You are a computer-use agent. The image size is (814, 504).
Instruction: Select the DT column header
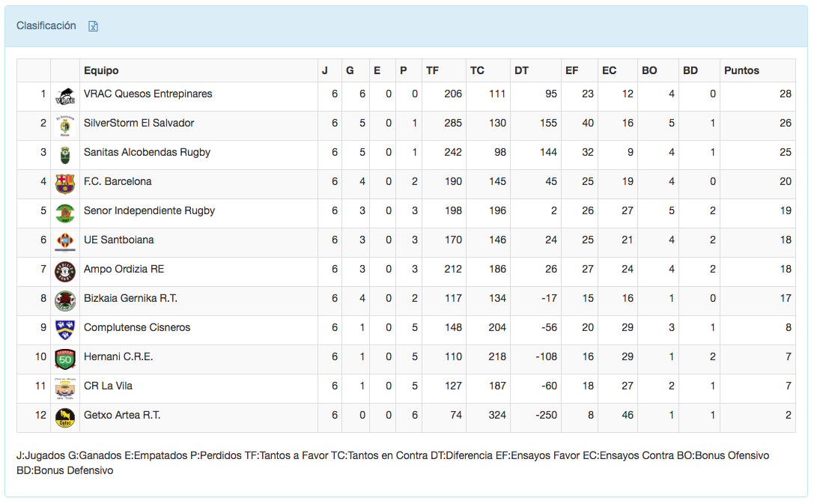click(x=521, y=70)
